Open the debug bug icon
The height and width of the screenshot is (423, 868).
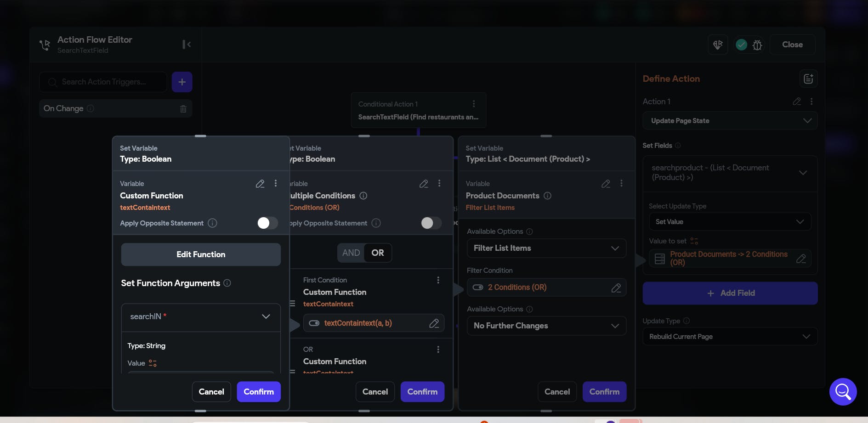pyautogui.click(x=757, y=45)
